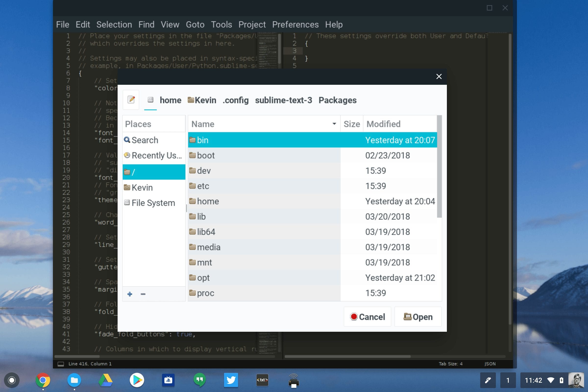588x392 pixels.
Task: Select the media folder row
Action: pos(313,247)
